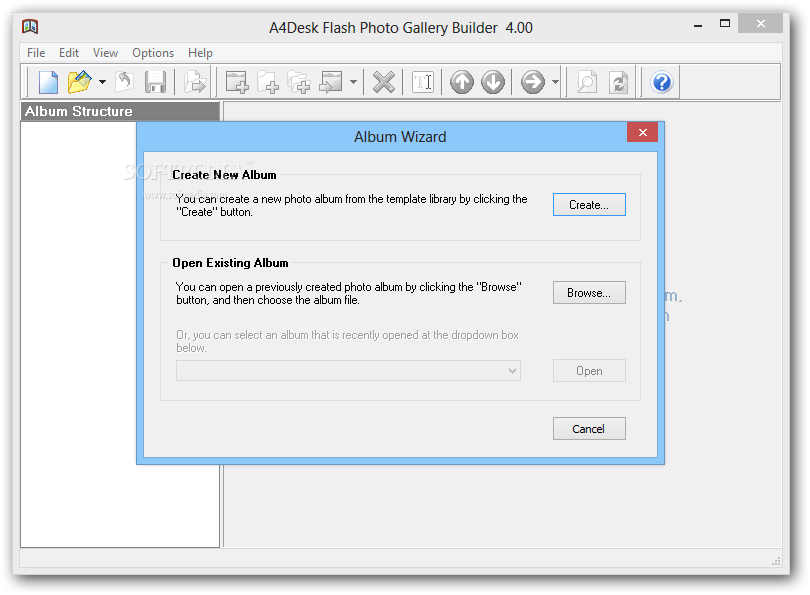Click the Browse... button

[589, 292]
